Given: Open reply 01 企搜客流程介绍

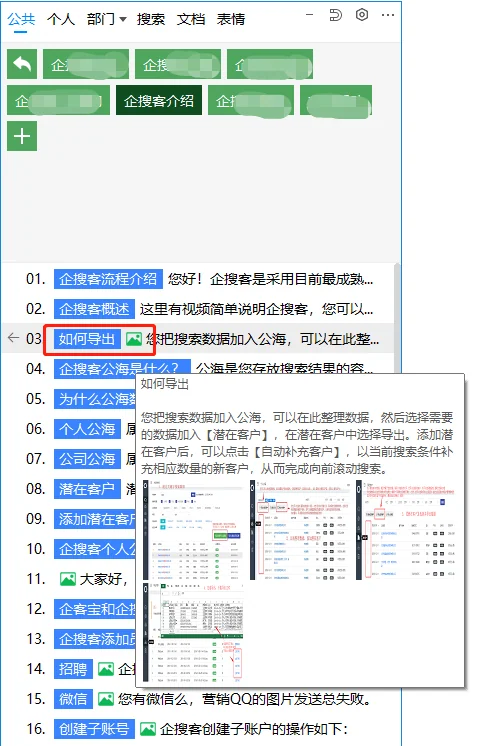Looking at the screenshot, I should point(108,279).
